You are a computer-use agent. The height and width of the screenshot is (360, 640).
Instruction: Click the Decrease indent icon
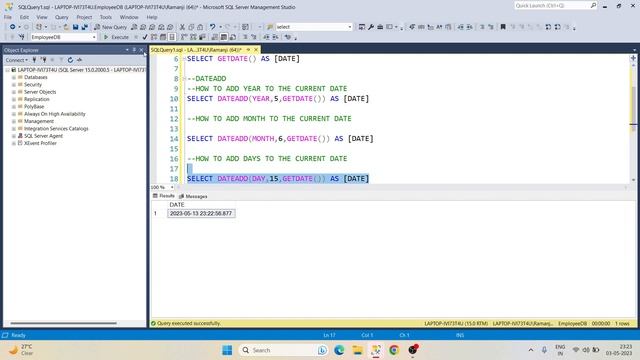coord(266,37)
